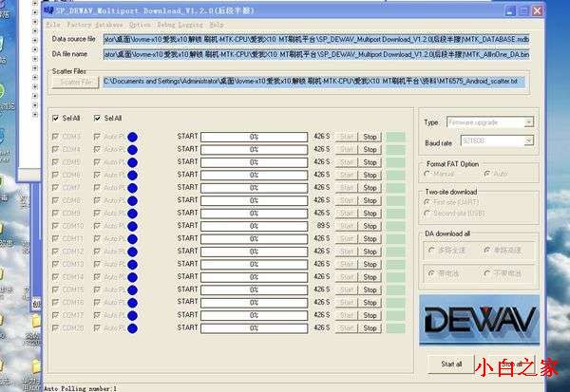Toggle the Auto Polling checkbox in COM14 row
570x392 pixels.
pyautogui.click(x=97, y=277)
